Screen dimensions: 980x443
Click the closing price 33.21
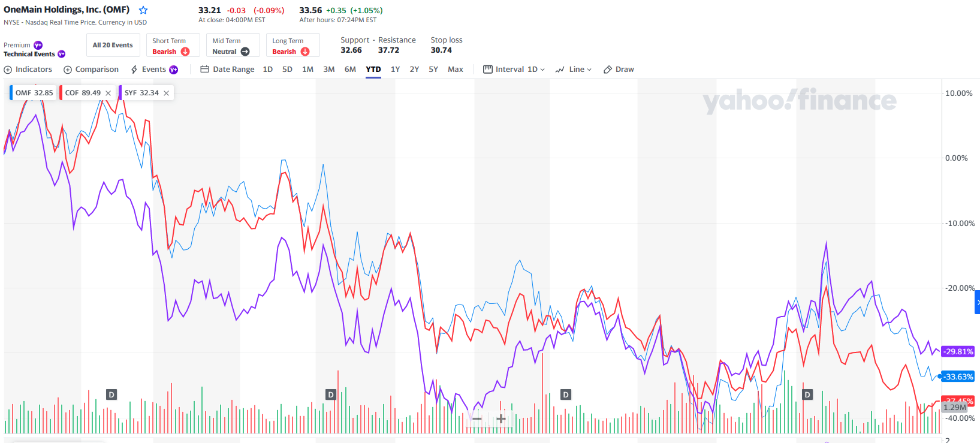[x=210, y=10]
